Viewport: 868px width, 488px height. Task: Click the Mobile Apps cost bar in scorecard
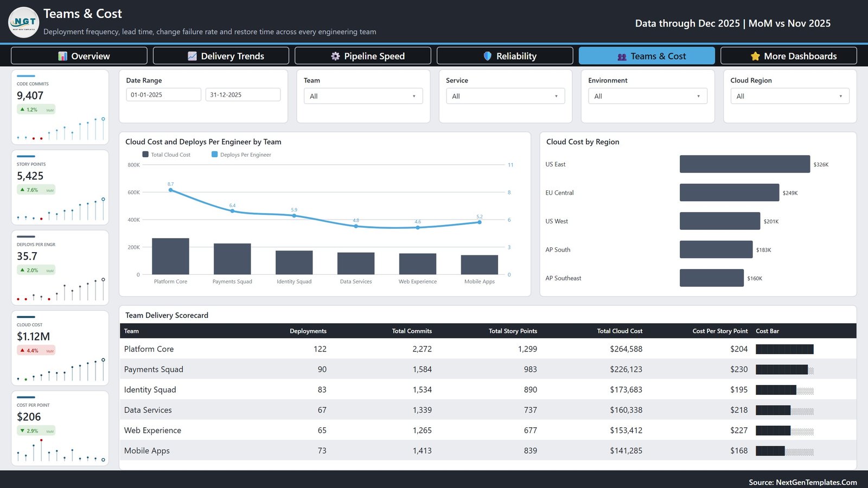(784, 451)
